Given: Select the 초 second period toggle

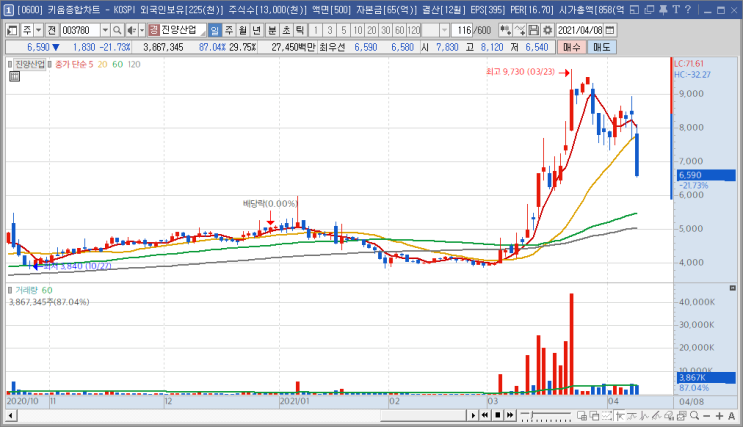Looking at the screenshot, I should 286,30.
